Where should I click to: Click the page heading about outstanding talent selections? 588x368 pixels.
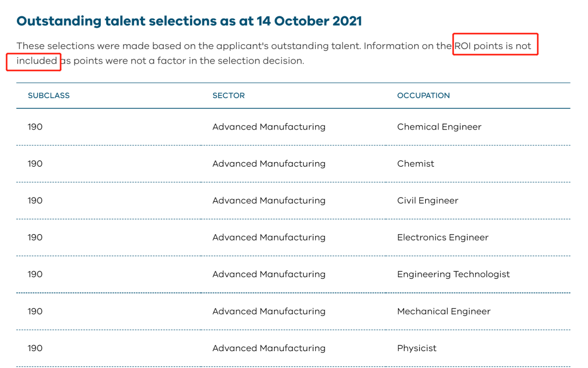189,21
